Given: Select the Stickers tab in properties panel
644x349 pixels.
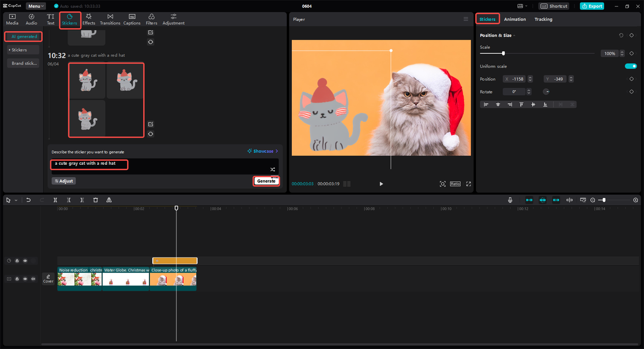Looking at the screenshot, I should [488, 19].
